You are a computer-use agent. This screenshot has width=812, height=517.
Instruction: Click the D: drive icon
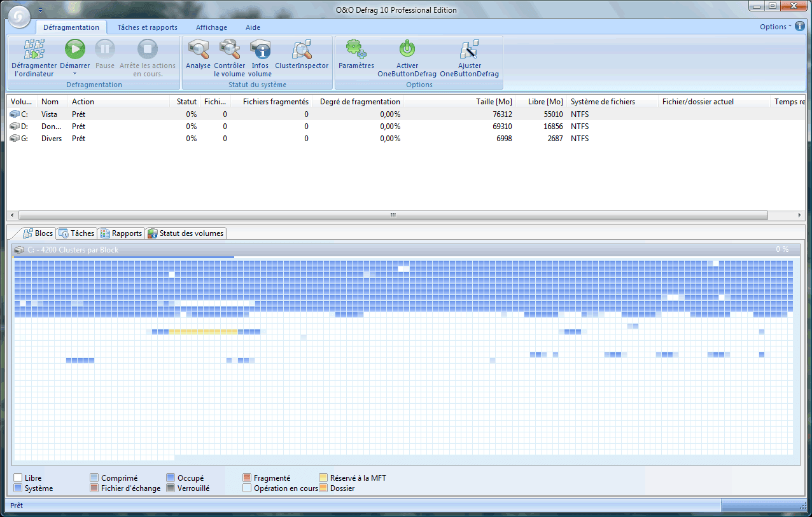point(15,127)
